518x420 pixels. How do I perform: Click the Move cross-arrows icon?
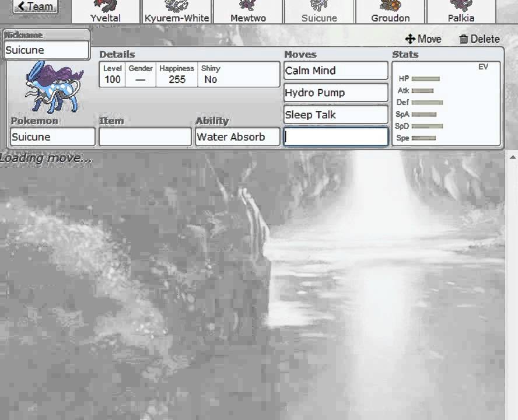click(410, 39)
